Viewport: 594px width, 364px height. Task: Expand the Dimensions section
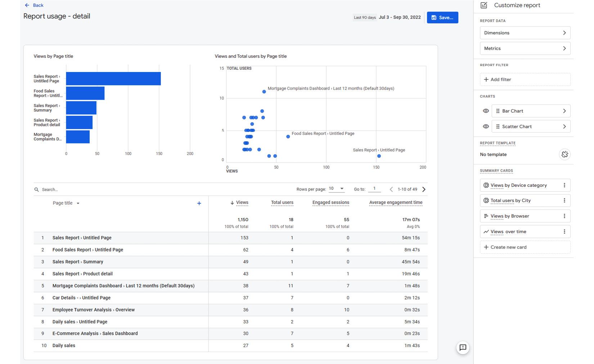click(x=525, y=33)
